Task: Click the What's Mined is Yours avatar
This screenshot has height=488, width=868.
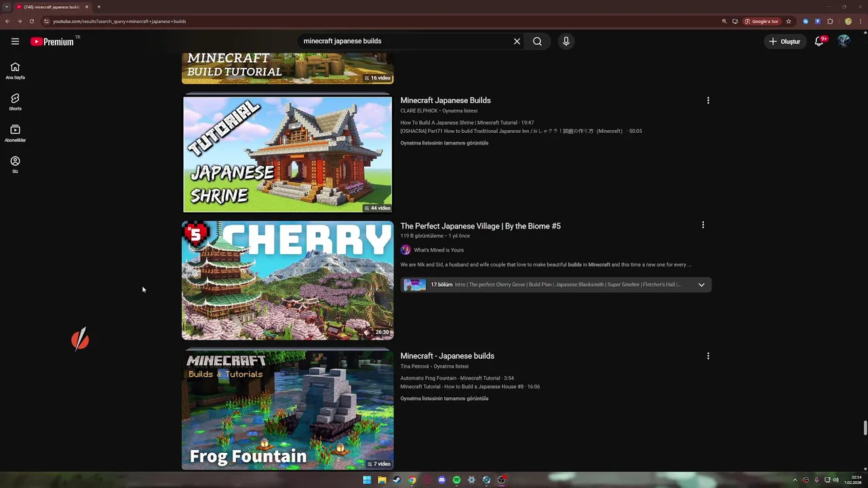Action: (406, 250)
